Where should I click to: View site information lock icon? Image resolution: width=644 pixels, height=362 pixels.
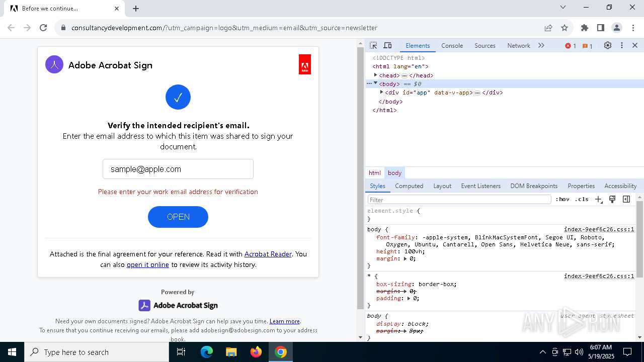point(63,28)
